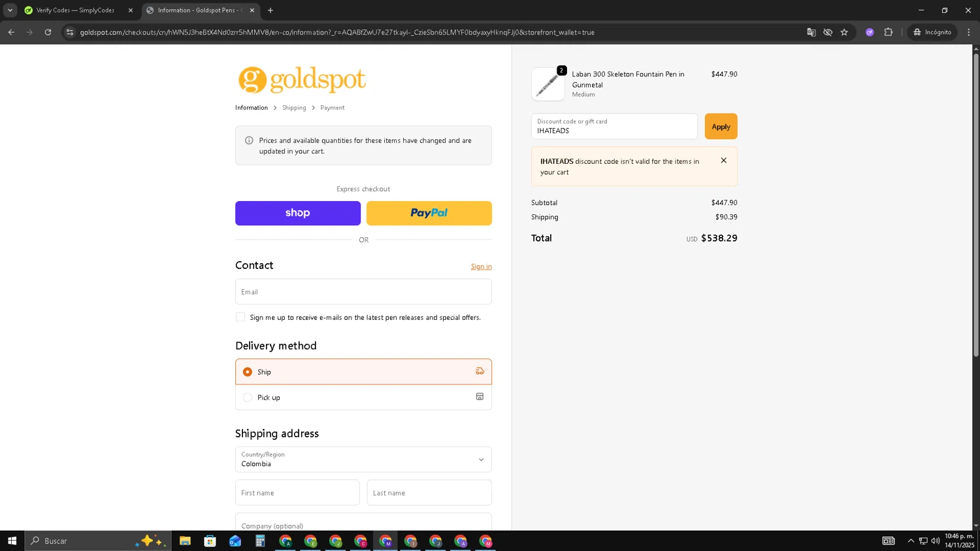
Task: Close the Information Goldspot Pens tab
Action: (x=252, y=10)
